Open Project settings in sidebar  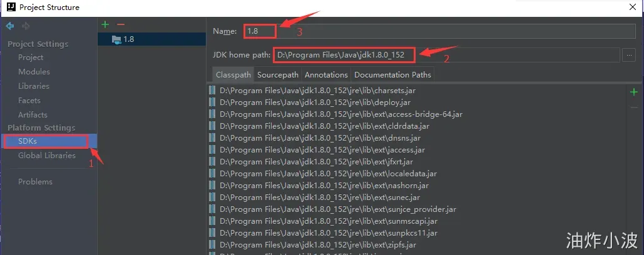pyautogui.click(x=31, y=57)
